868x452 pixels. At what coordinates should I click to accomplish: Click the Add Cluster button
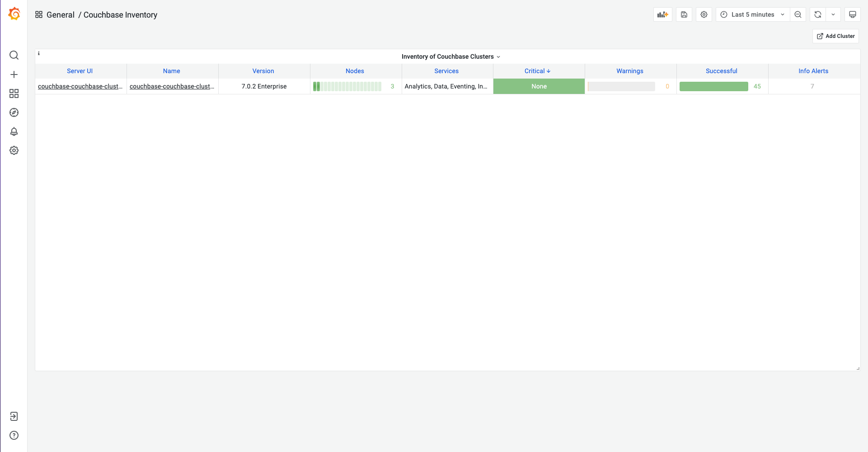835,36
